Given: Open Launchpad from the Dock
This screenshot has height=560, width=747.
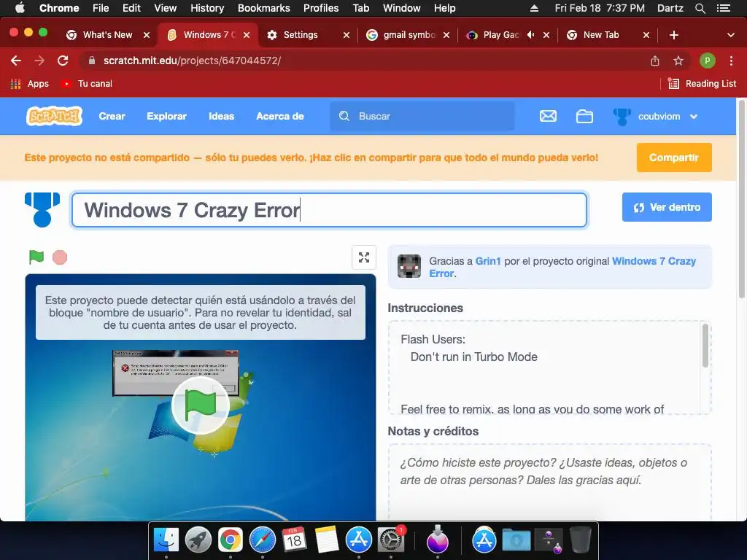Looking at the screenshot, I should (x=198, y=540).
